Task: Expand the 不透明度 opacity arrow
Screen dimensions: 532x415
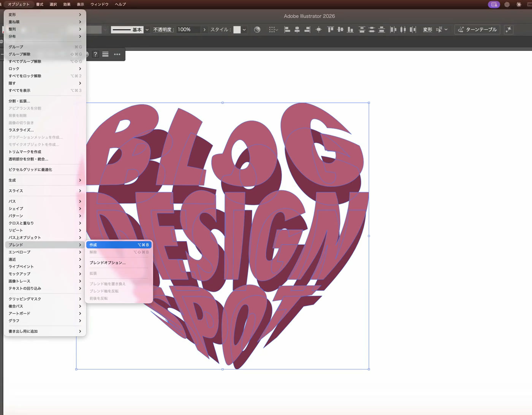Action: pos(204,30)
